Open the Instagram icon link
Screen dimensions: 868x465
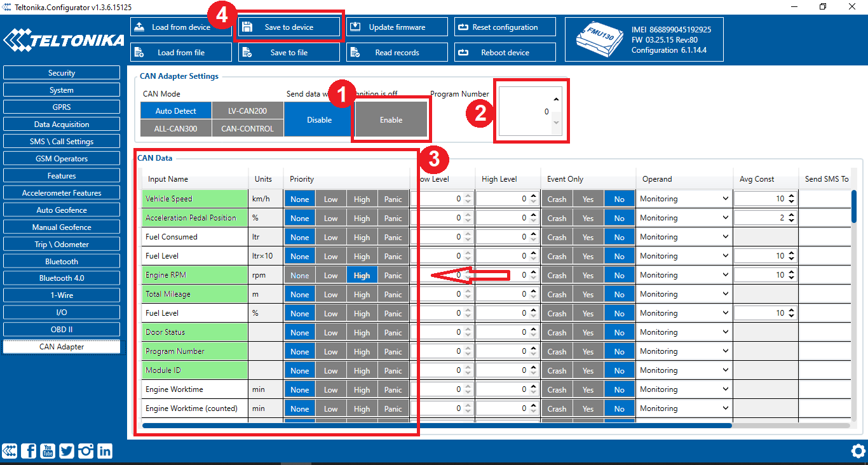(86, 451)
